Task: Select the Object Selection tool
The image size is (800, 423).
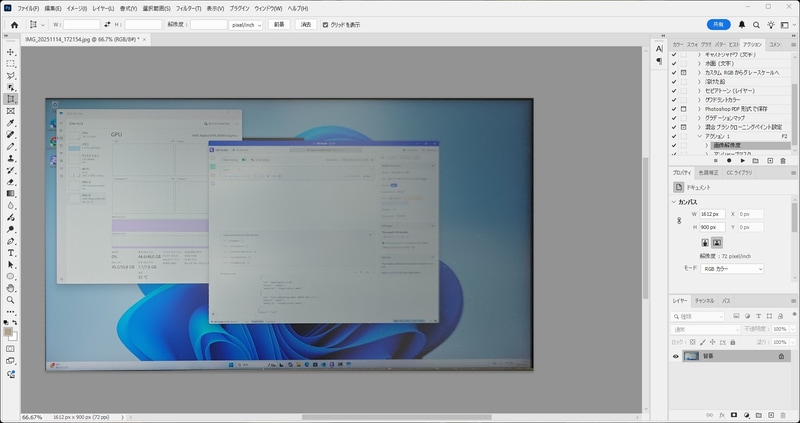Action: [x=10, y=87]
